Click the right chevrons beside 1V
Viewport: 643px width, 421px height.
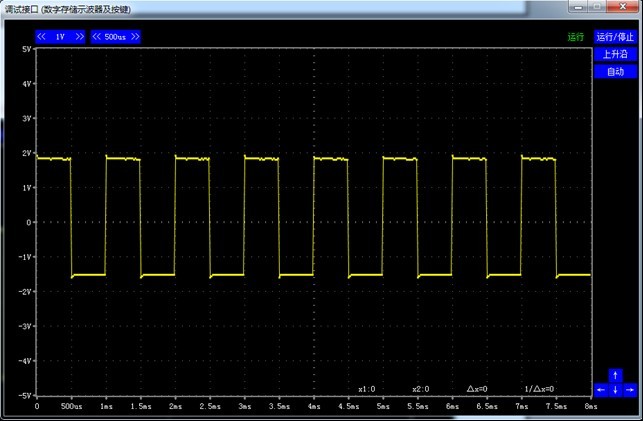(x=79, y=37)
